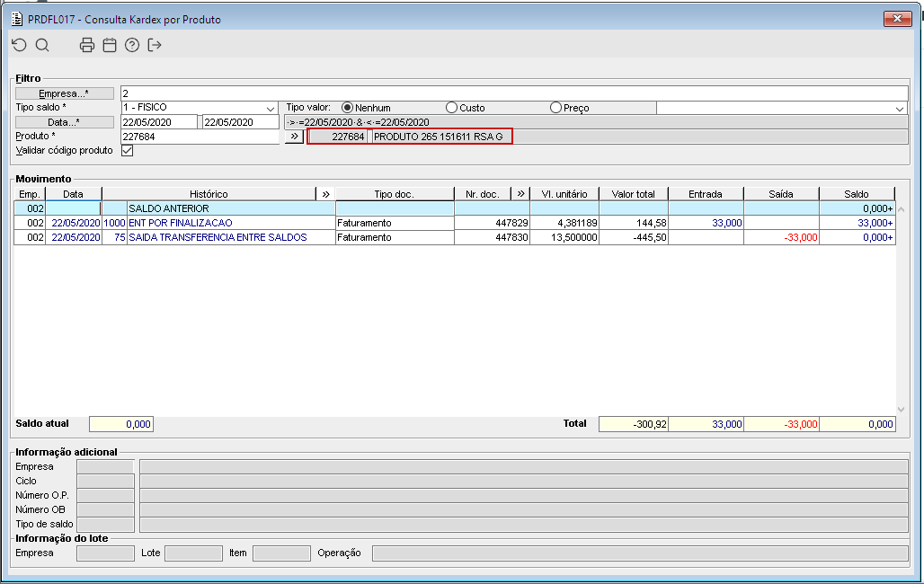The image size is (924, 584).
Task: Select the Preço radio option
Action: click(x=555, y=108)
